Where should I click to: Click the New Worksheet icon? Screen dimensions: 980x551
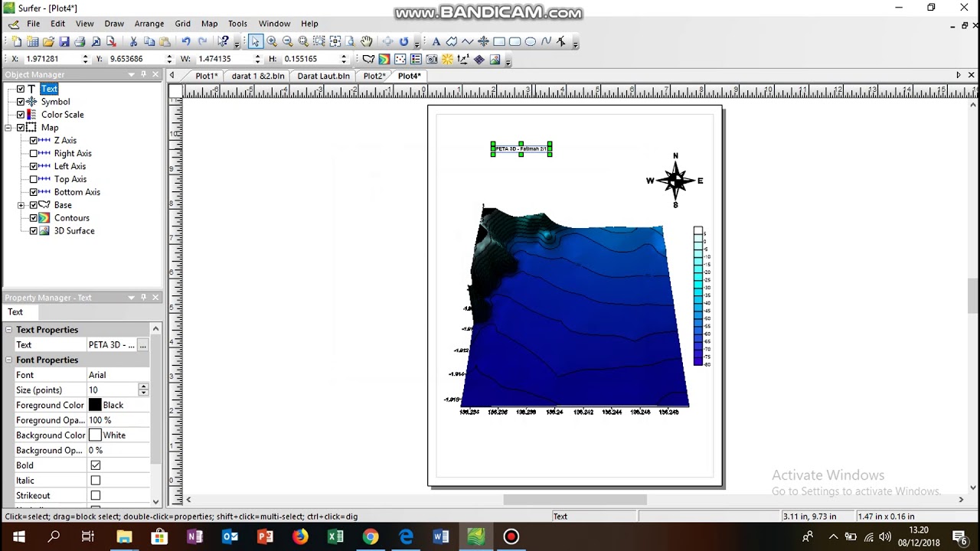[32, 41]
